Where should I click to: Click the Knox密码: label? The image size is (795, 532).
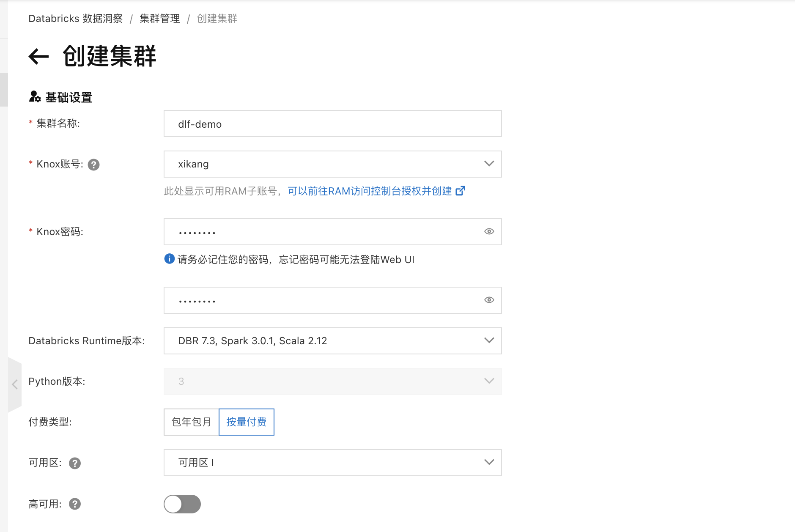(60, 232)
